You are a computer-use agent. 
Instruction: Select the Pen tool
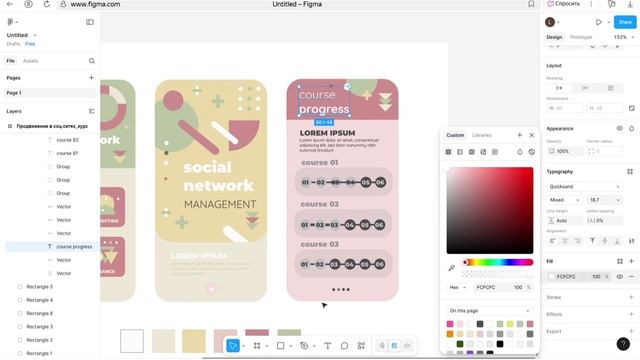pos(304,346)
